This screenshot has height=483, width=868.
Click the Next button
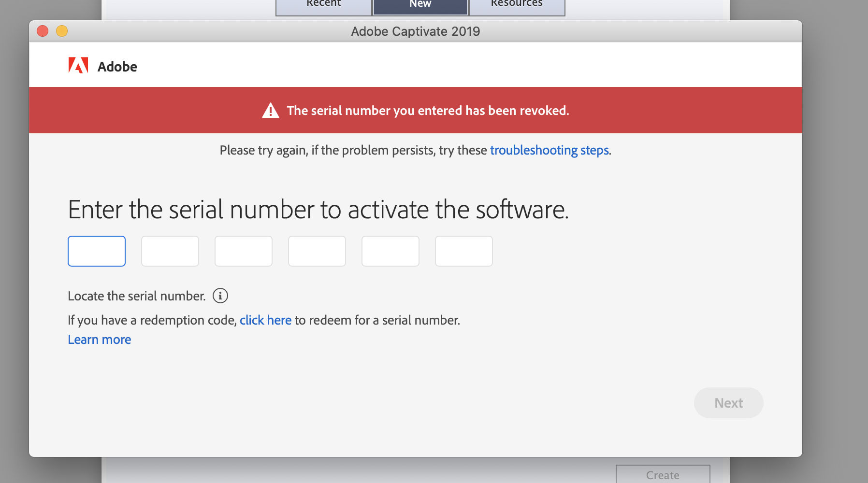(729, 403)
